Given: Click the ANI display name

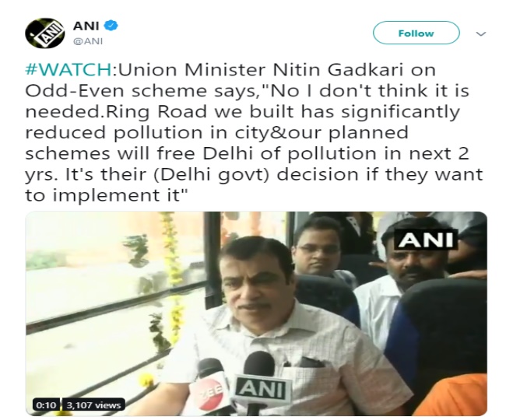Looking at the screenshot, I should tap(86, 26).
